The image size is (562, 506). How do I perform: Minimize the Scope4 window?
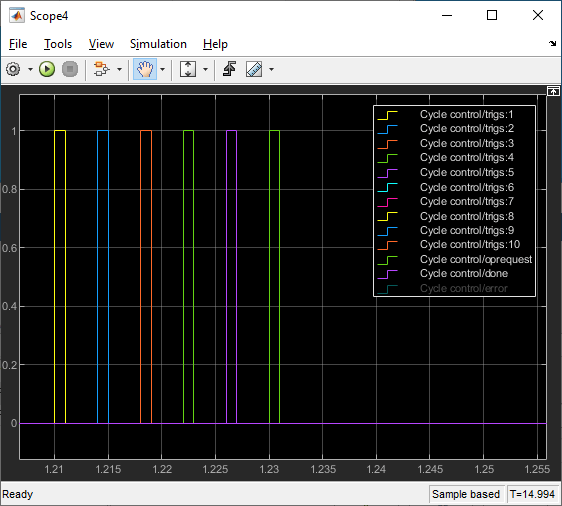(447, 15)
